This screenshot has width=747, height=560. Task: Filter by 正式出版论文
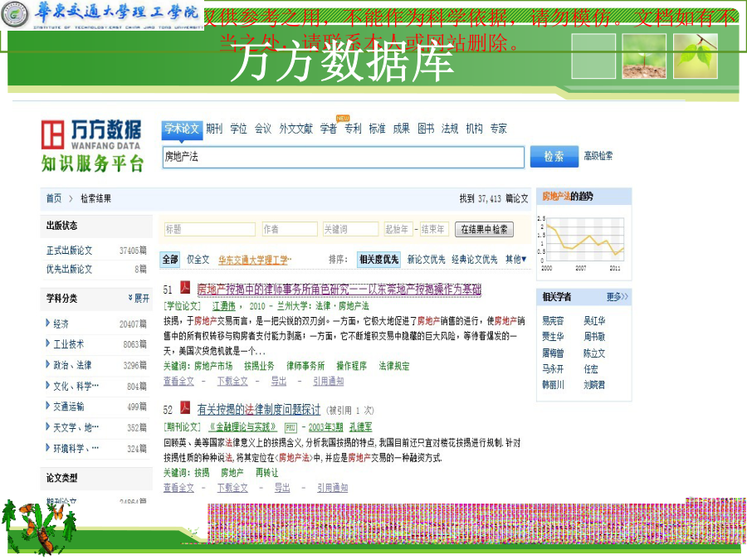click(70, 251)
